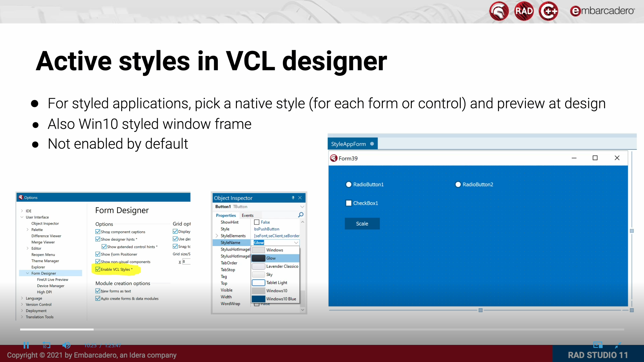Choose the Windows10 style option

point(275,291)
